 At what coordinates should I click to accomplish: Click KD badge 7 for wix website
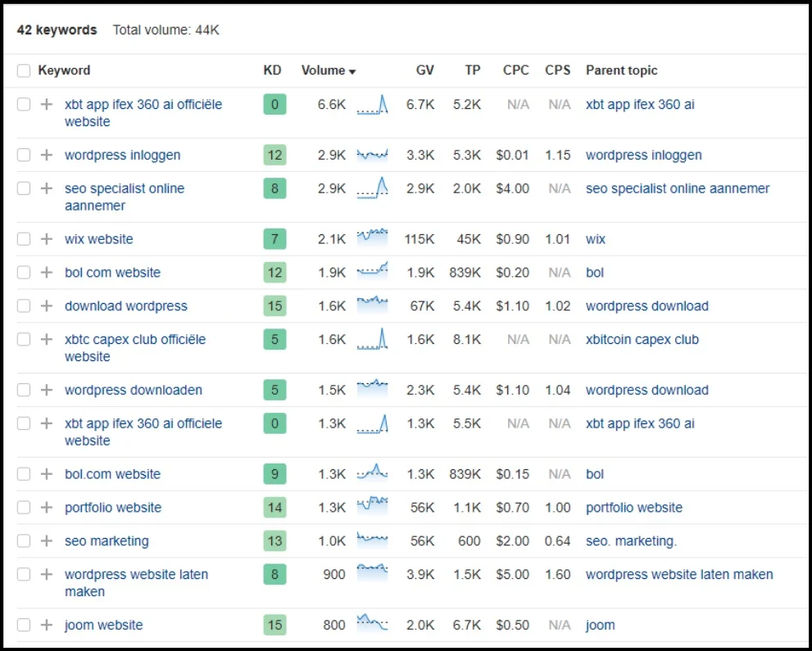(x=274, y=239)
